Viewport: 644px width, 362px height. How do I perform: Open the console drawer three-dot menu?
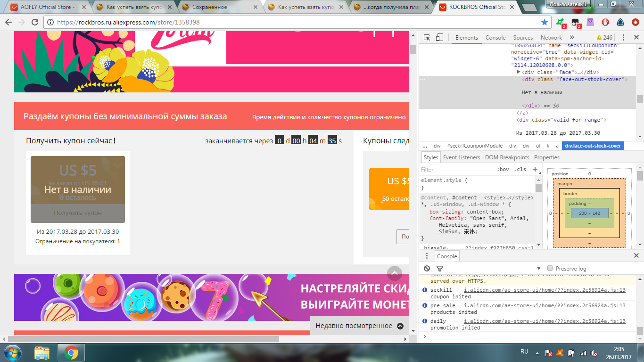(x=427, y=256)
